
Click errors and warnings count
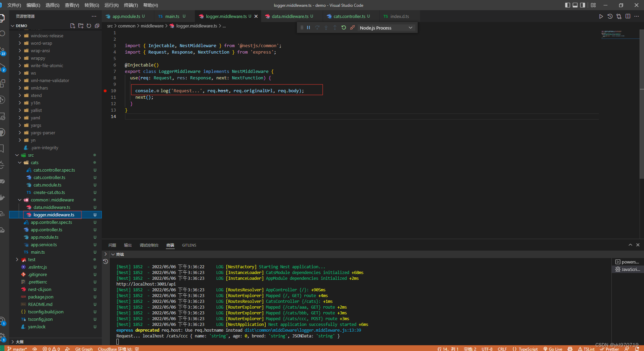click(51, 349)
